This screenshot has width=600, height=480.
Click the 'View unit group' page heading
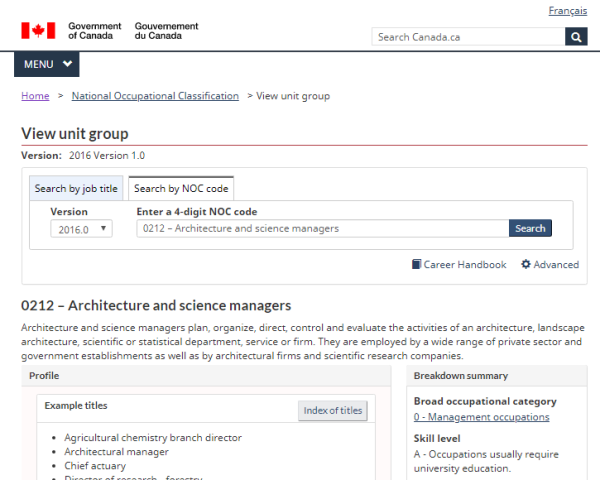[75, 134]
